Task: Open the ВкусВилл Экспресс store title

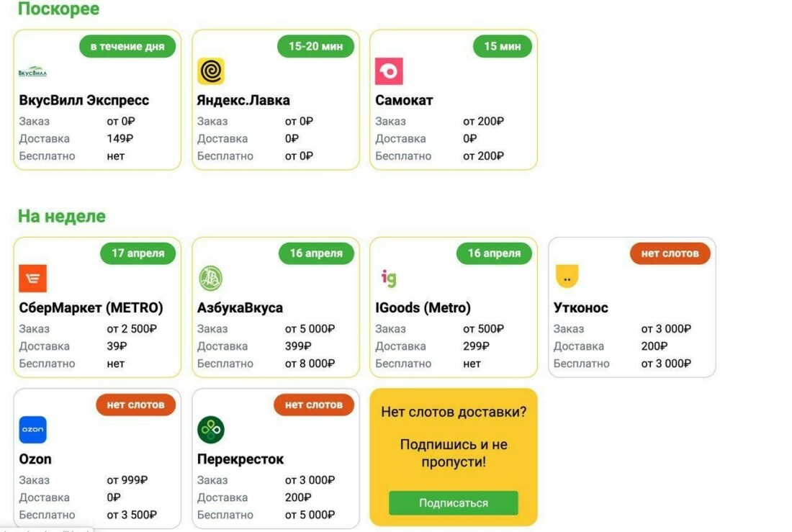Action: point(84,100)
